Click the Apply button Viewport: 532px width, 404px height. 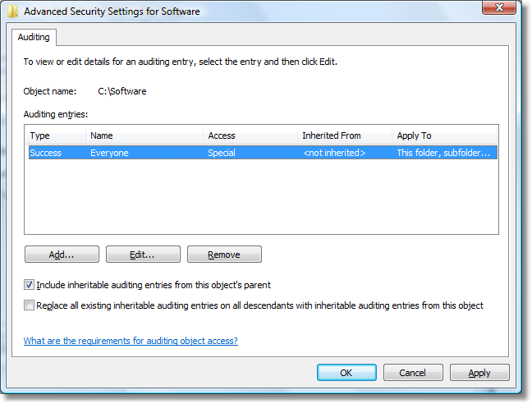coord(479,373)
